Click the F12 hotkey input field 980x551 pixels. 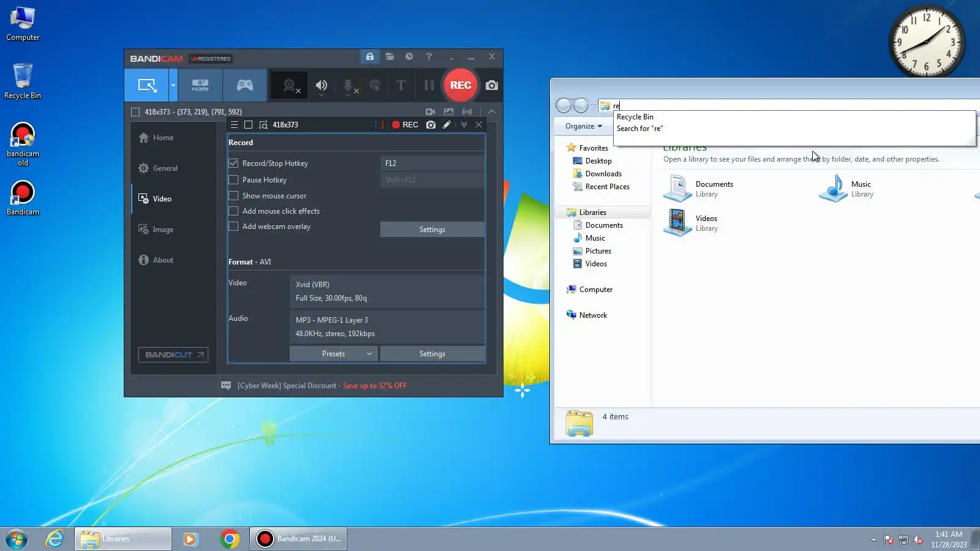(432, 163)
